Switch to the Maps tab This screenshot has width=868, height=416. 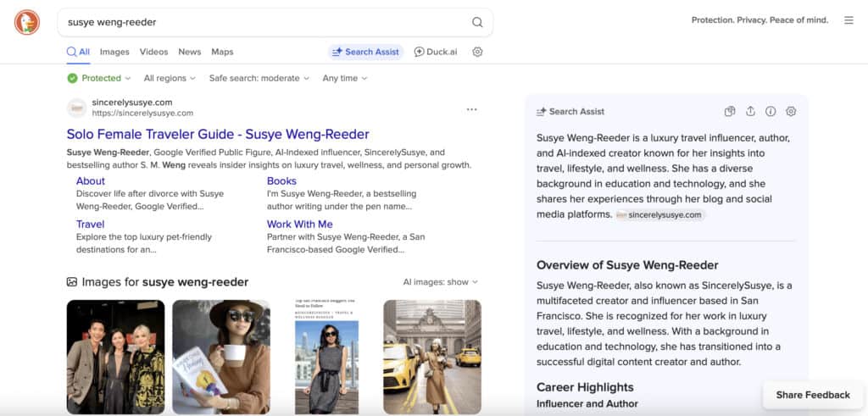(222, 52)
